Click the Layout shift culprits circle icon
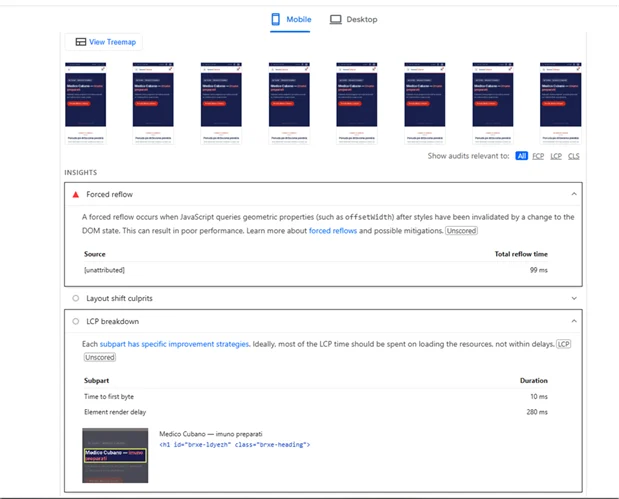619x499 pixels. 75,298
